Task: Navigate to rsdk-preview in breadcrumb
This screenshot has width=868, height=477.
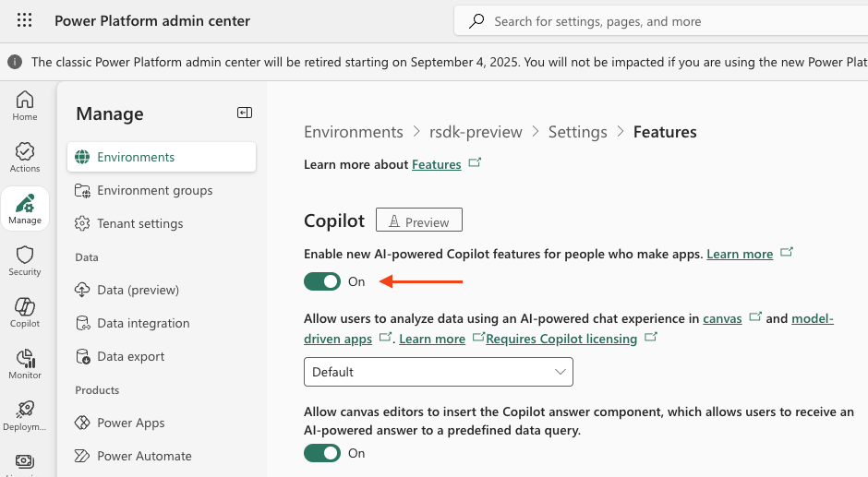Action: pyautogui.click(x=476, y=132)
